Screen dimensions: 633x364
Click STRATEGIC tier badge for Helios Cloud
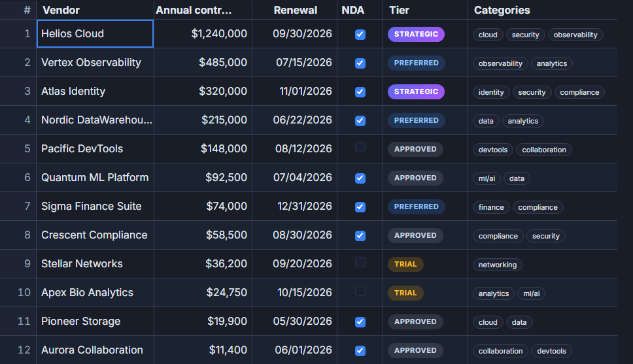coord(416,34)
